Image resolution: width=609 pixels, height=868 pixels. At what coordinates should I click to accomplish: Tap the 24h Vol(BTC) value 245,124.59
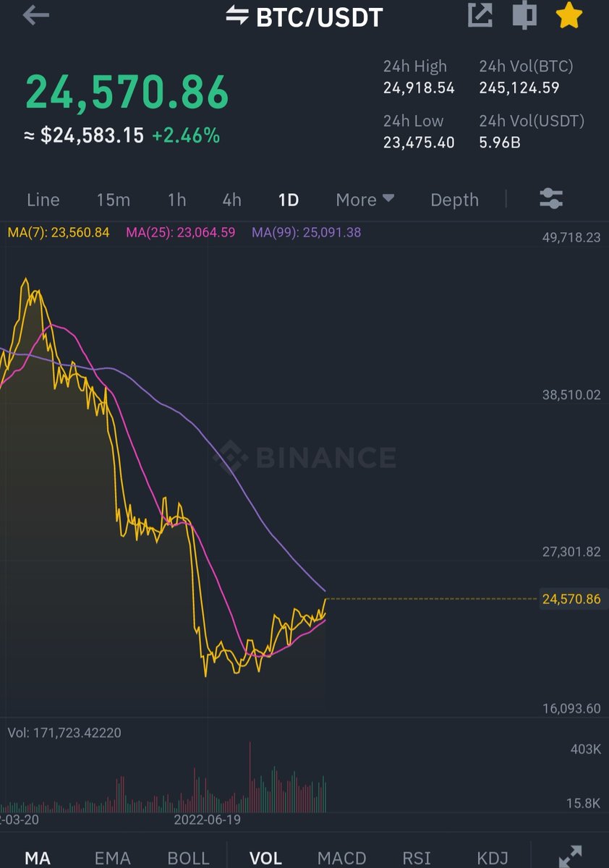(519, 88)
